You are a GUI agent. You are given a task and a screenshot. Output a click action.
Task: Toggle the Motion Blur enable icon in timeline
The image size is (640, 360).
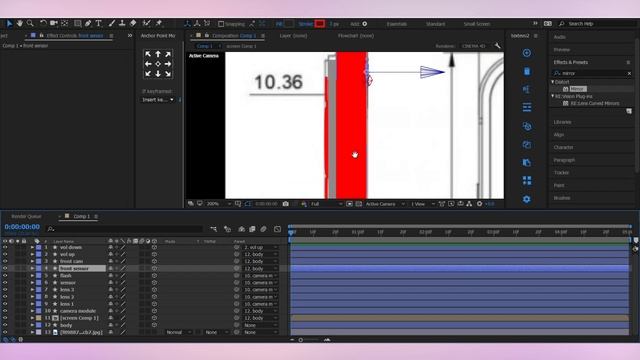pos(263,229)
